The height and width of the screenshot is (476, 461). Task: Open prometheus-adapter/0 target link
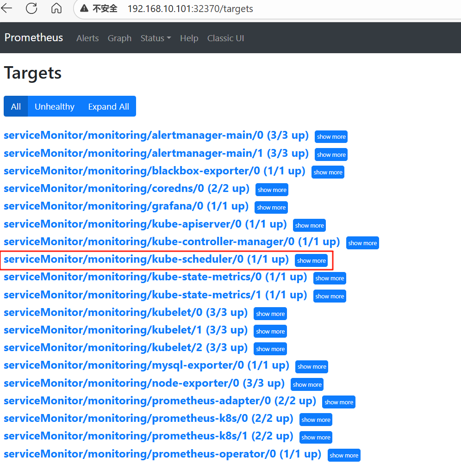coord(160,401)
